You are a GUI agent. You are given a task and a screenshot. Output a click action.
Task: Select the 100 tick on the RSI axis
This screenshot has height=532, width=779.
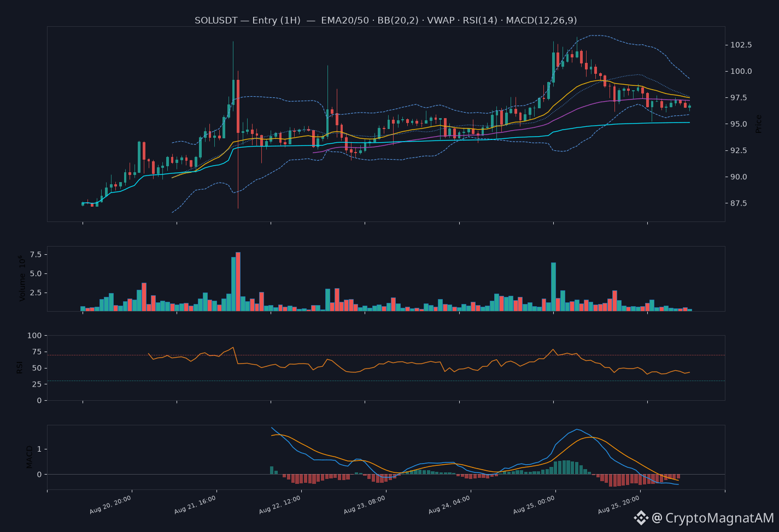point(34,335)
